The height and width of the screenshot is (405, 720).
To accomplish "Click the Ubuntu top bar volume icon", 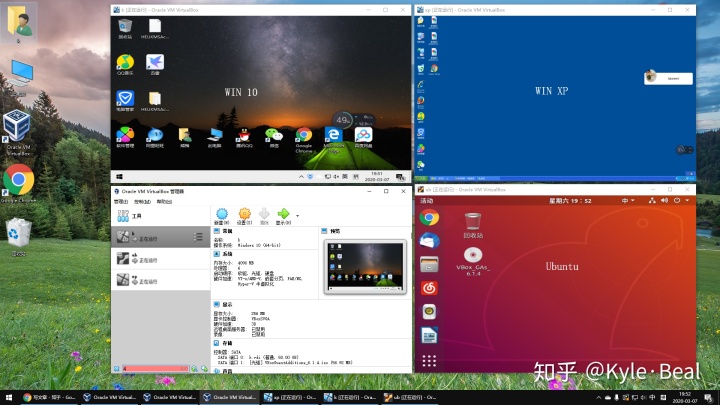I will tap(664, 201).
